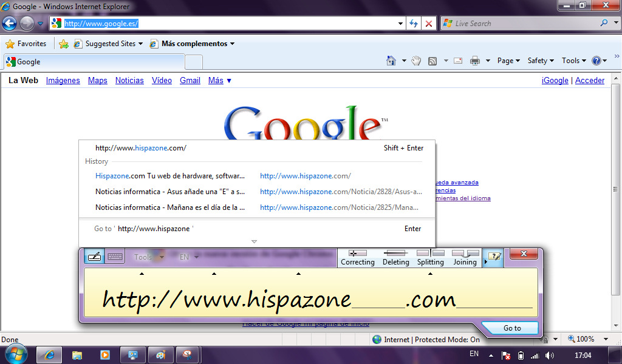This screenshot has height=364, width=622.
Task: Open the input panel help video icon
Action: click(x=495, y=257)
